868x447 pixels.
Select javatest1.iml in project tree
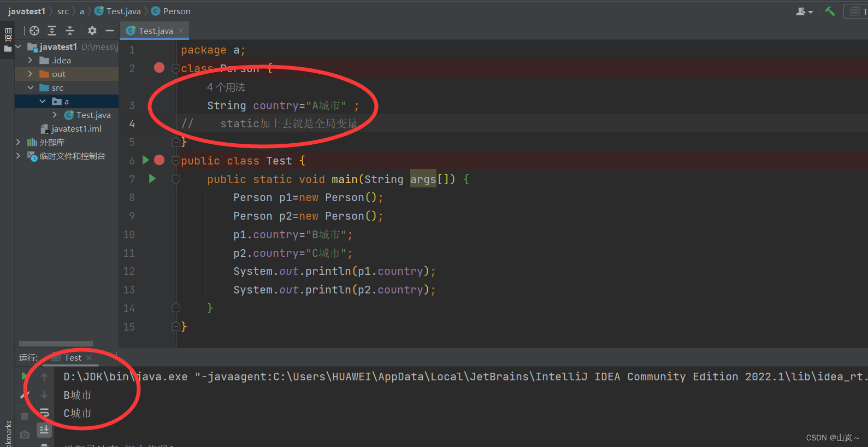coord(71,128)
